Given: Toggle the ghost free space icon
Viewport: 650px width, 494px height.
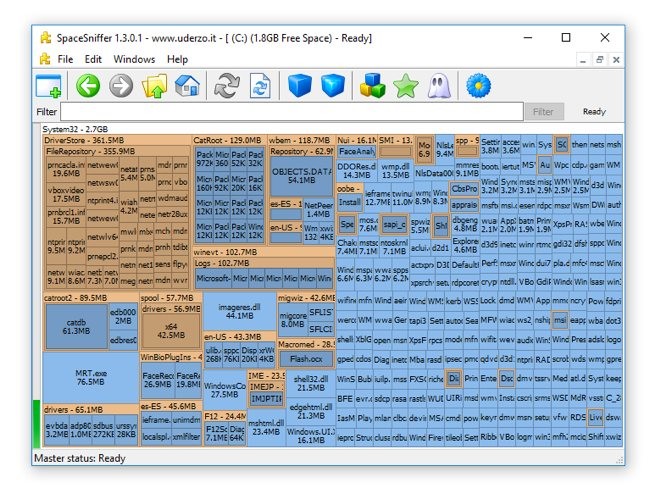Looking at the screenshot, I should click(439, 86).
